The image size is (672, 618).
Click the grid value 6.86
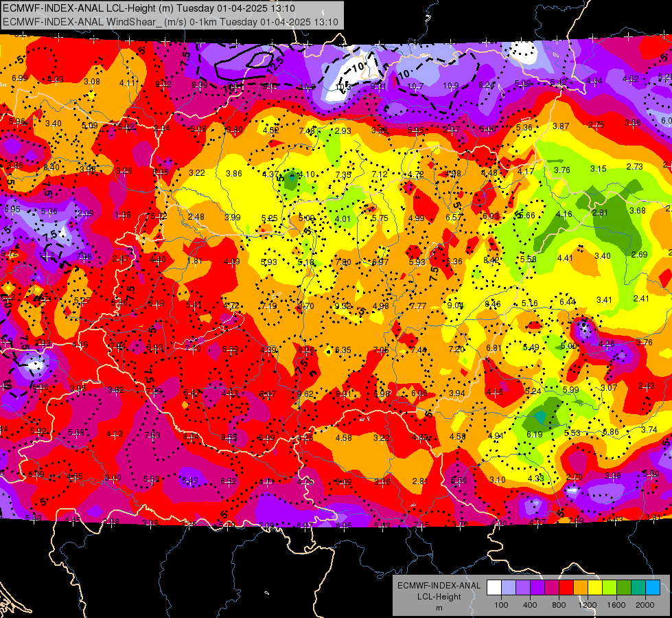coord(611,431)
